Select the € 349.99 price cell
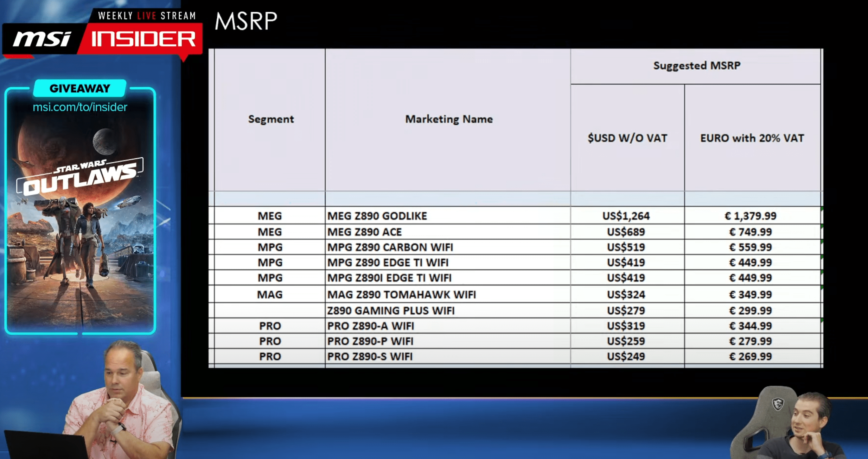Image resolution: width=868 pixels, height=459 pixels. (752, 294)
